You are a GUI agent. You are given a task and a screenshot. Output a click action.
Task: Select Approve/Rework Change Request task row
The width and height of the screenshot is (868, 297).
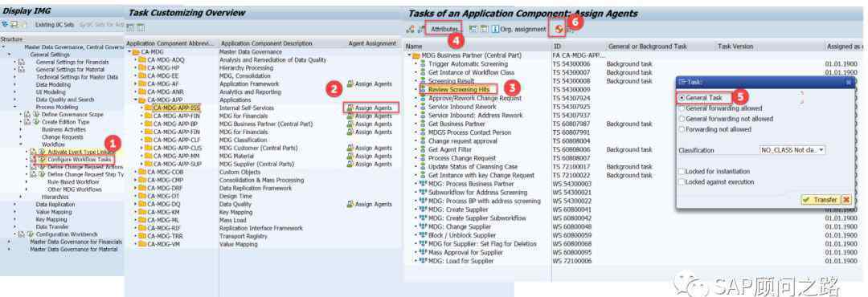click(x=474, y=98)
